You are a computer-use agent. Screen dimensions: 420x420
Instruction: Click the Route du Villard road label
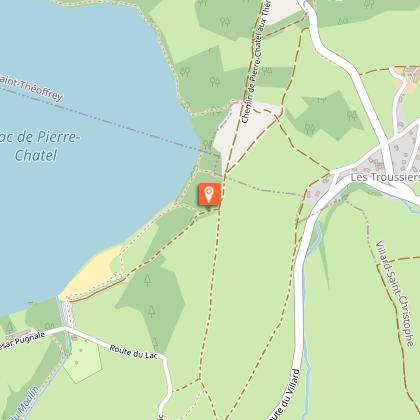tap(283, 395)
